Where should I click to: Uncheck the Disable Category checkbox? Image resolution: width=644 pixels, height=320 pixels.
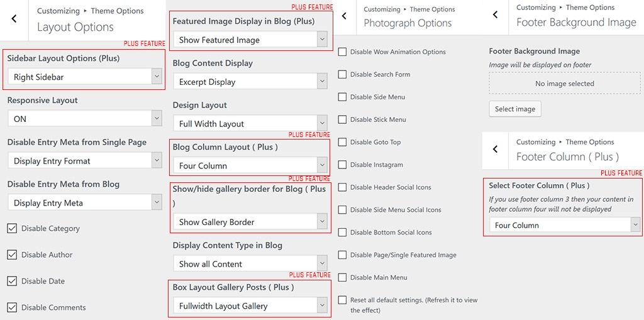[12, 228]
